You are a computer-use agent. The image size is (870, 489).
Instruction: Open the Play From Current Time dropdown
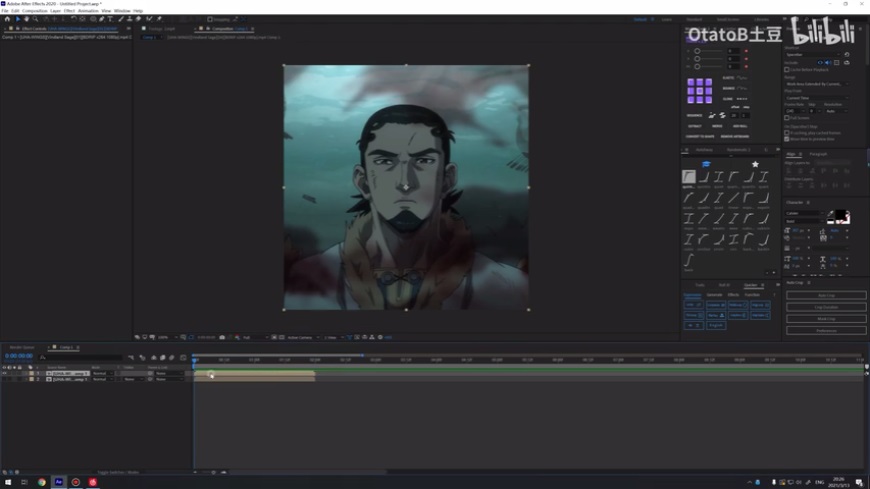point(816,98)
